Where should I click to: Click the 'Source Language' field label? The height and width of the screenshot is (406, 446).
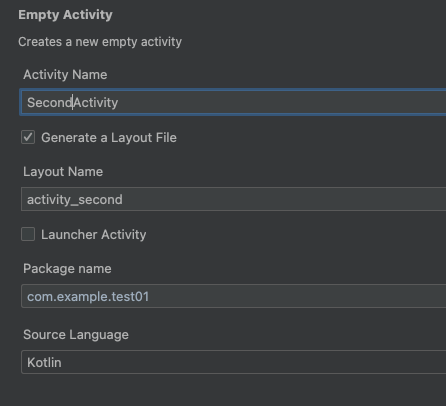point(76,335)
